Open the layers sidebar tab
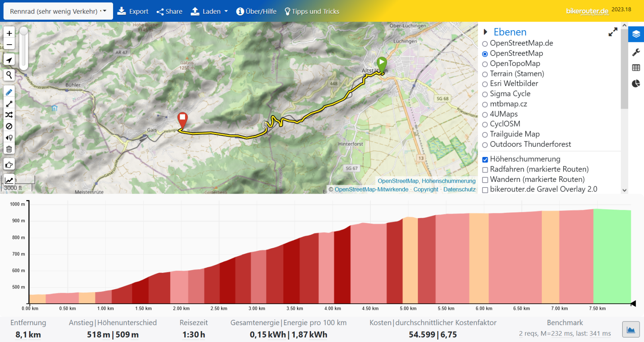644x342 pixels. pos(636,34)
